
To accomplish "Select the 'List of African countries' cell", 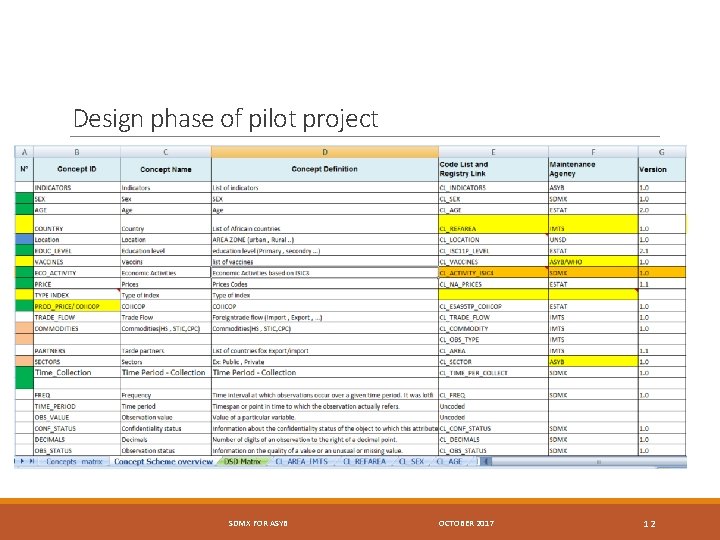I will 325,225.
